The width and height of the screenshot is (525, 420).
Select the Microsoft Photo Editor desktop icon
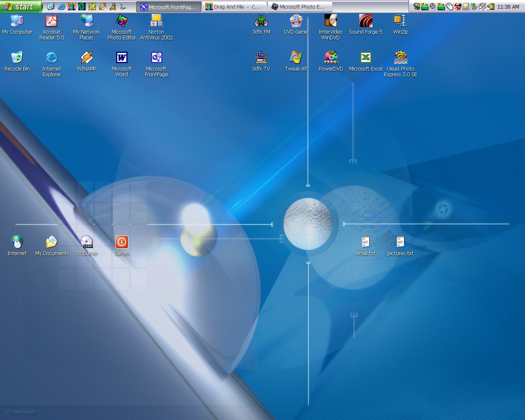tap(121, 27)
